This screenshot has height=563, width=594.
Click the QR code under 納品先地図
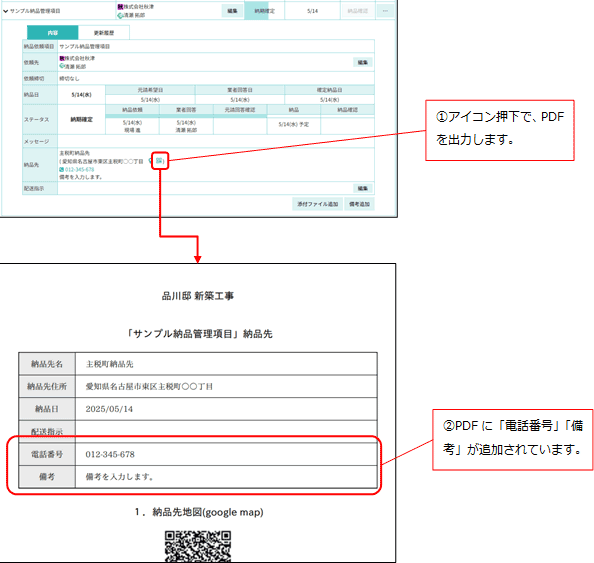pos(198,546)
